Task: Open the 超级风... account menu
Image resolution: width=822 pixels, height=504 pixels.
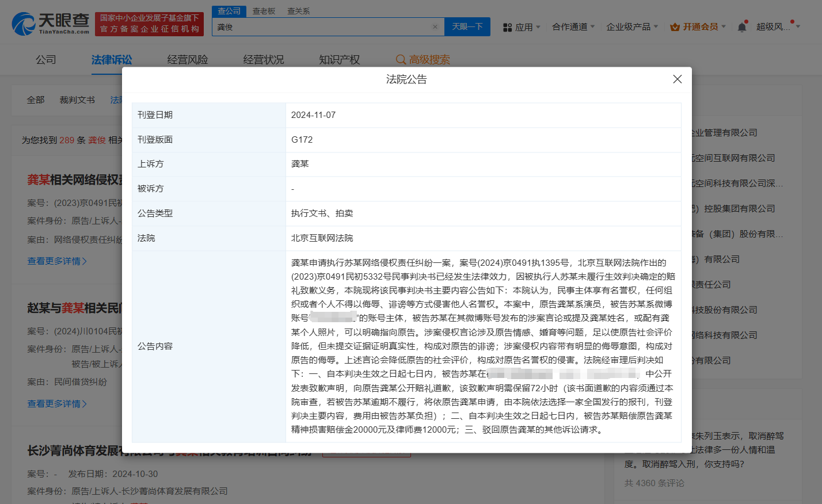Action: (774, 27)
